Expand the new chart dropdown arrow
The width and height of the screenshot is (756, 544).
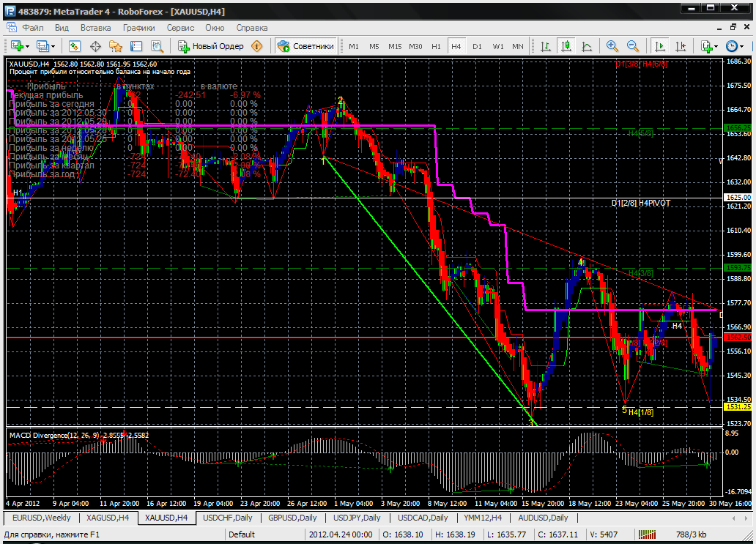tap(28, 46)
